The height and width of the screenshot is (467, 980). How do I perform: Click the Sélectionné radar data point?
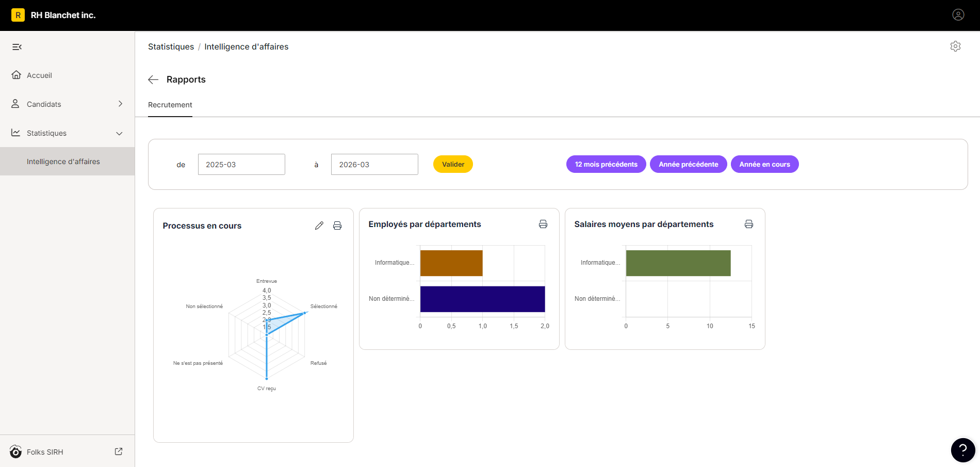(304, 313)
